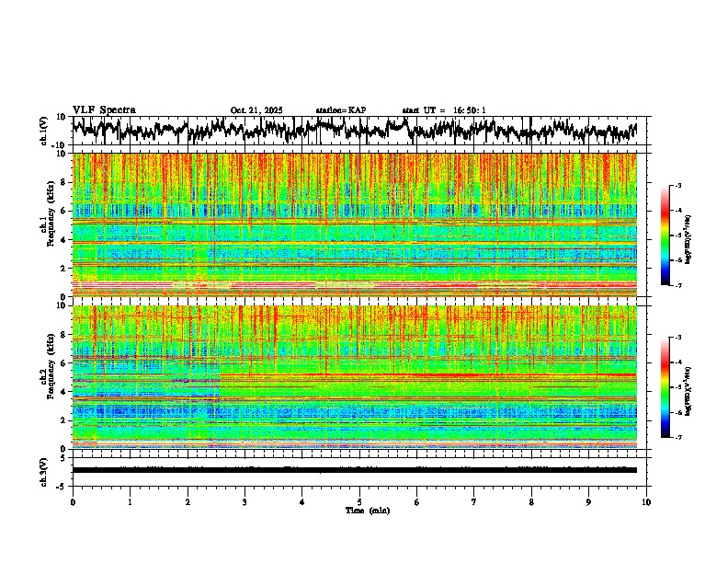Click time axis tick label "5"
Image resolution: width=728 pixels, height=563 pixels.
click(x=359, y=502)
